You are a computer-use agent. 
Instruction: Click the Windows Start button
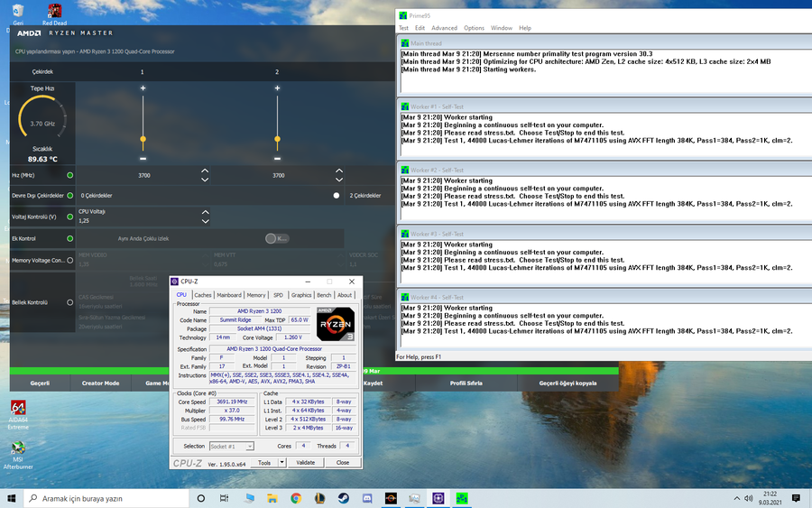tap(12, 498)
